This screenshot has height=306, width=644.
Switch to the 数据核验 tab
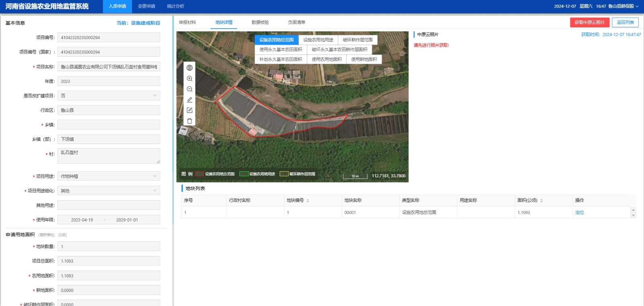(x=260, y=23)
